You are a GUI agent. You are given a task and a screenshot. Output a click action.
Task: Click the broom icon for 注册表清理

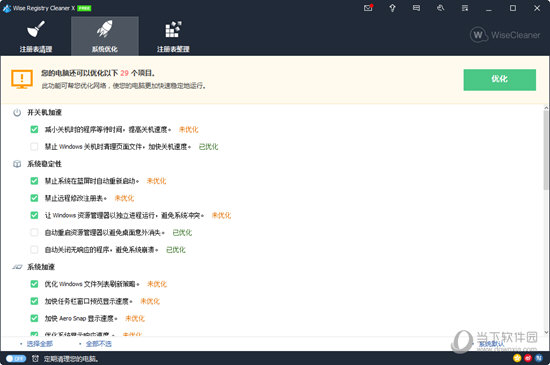(36, 29)
